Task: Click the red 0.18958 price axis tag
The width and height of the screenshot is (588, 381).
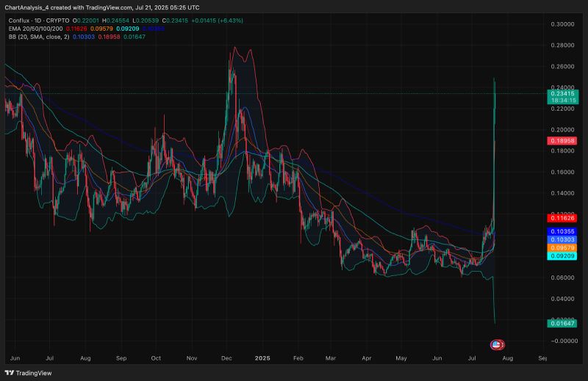Action: click(562, 140)
